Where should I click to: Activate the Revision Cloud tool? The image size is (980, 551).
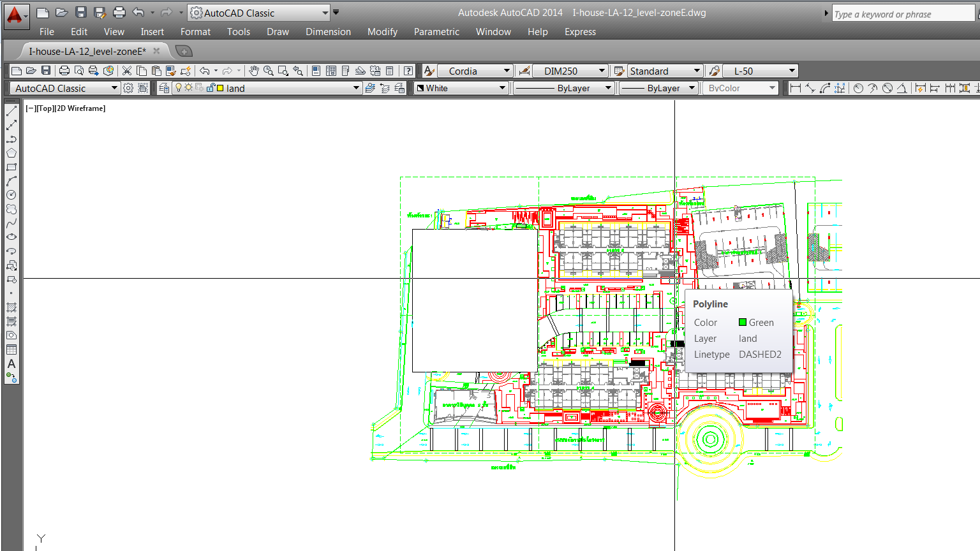pos(11,209)
